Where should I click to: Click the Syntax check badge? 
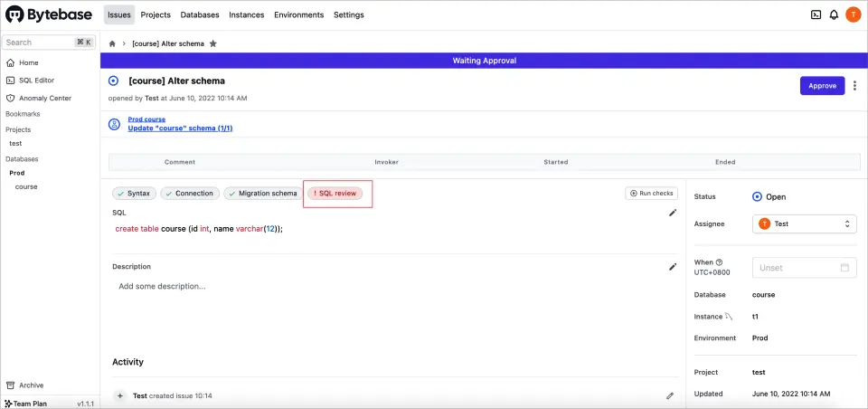point(134,194)
